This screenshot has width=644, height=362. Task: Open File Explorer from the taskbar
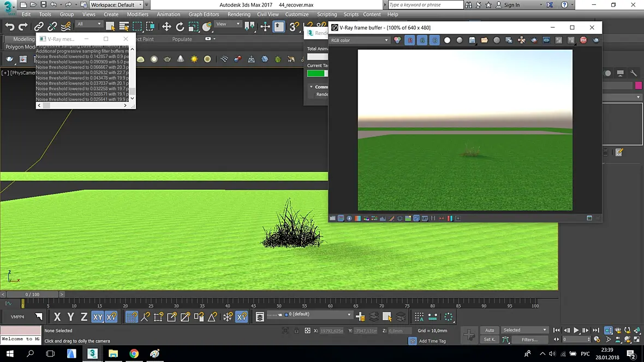pos(113,353)
